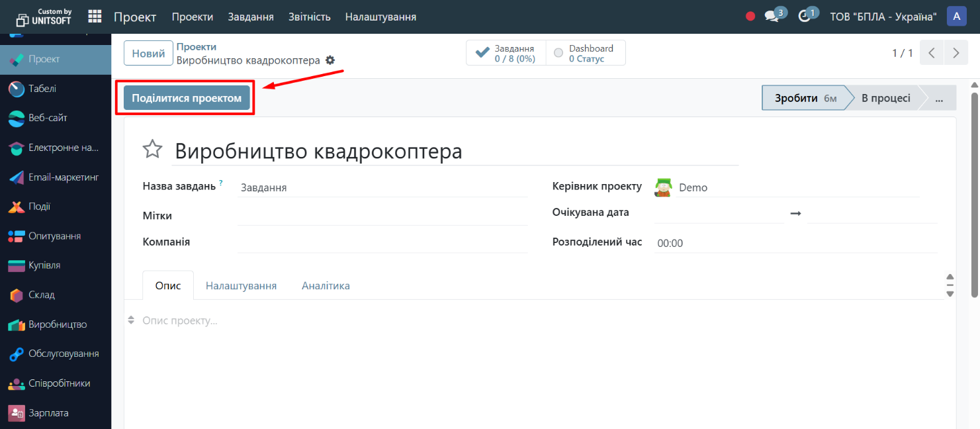Expand the more stages ellipsis
Screen dimensions: 980x429
tap(938, 98)
